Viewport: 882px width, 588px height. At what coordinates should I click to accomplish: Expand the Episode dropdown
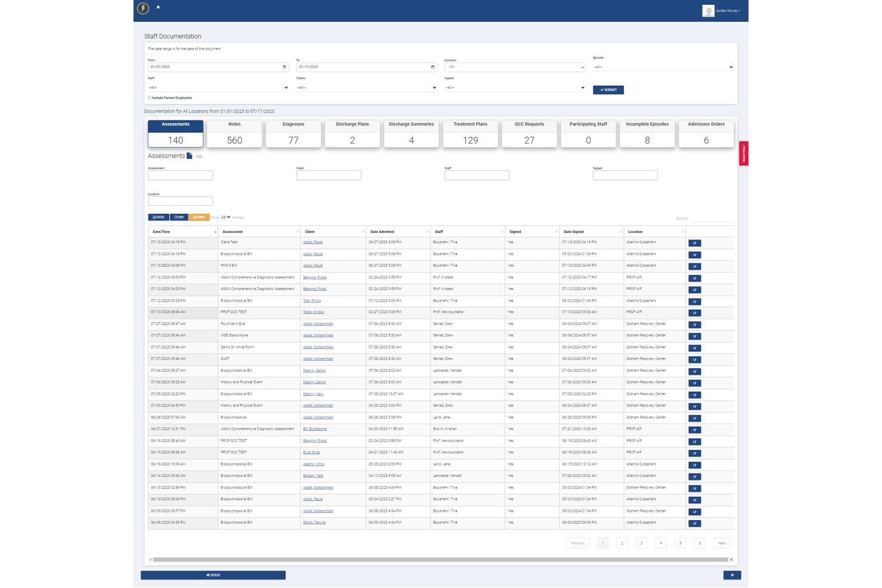point(663,67)
